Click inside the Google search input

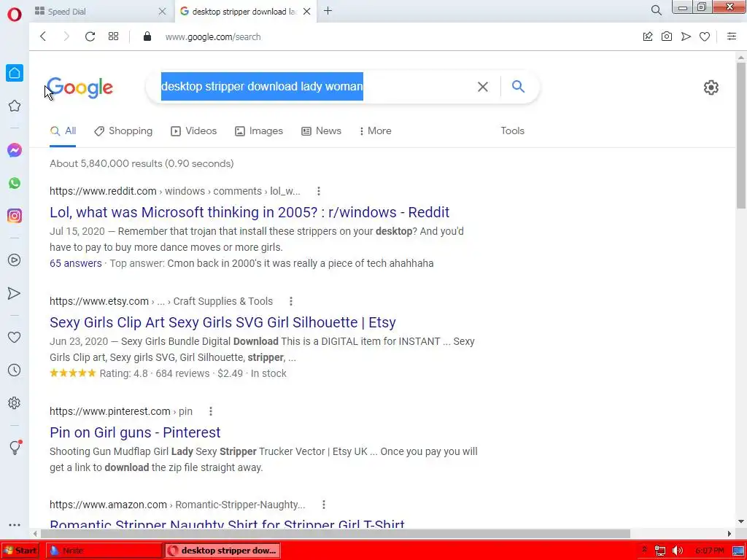(314, 87)
